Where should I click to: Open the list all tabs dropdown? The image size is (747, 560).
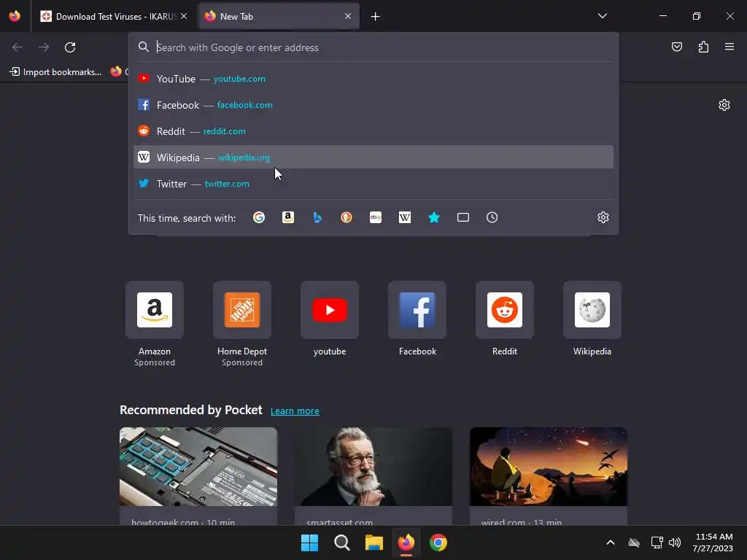tap(602, 16)
